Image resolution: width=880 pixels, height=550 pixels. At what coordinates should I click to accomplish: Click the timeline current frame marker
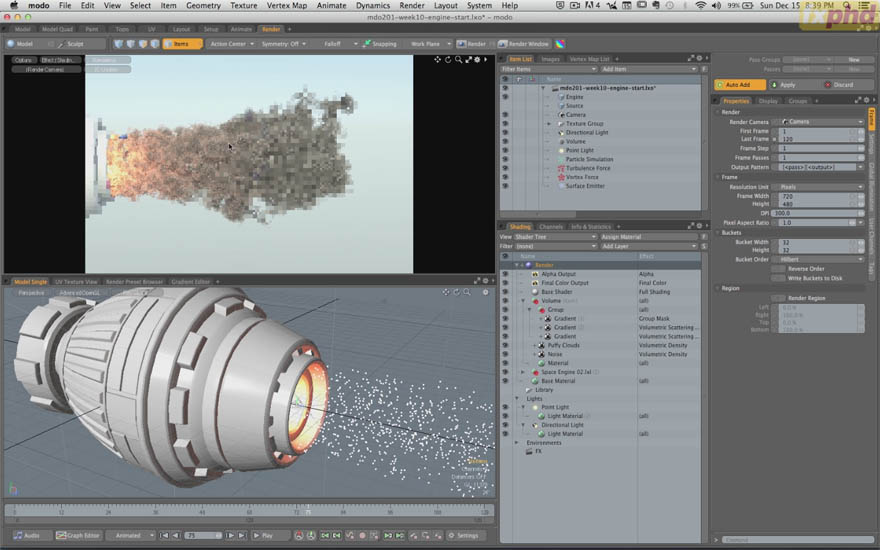click(x=308, y=509)
